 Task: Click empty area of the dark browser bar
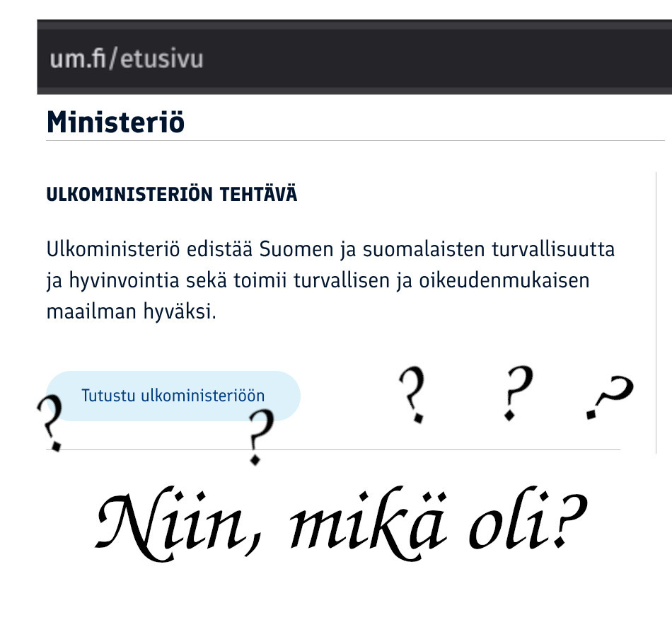point(429,59)
